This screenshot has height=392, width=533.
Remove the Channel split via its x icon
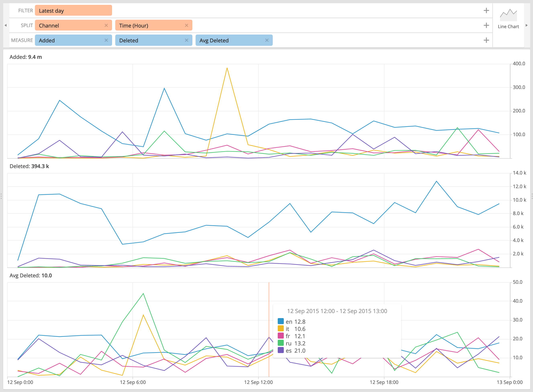106,25
